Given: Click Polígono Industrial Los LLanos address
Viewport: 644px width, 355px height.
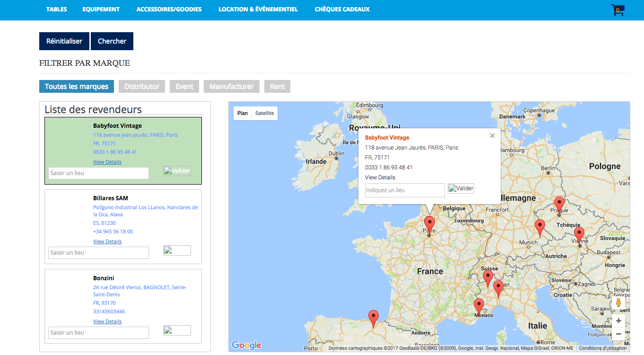Looking at the screenshot, I should (x=146, y=211).
